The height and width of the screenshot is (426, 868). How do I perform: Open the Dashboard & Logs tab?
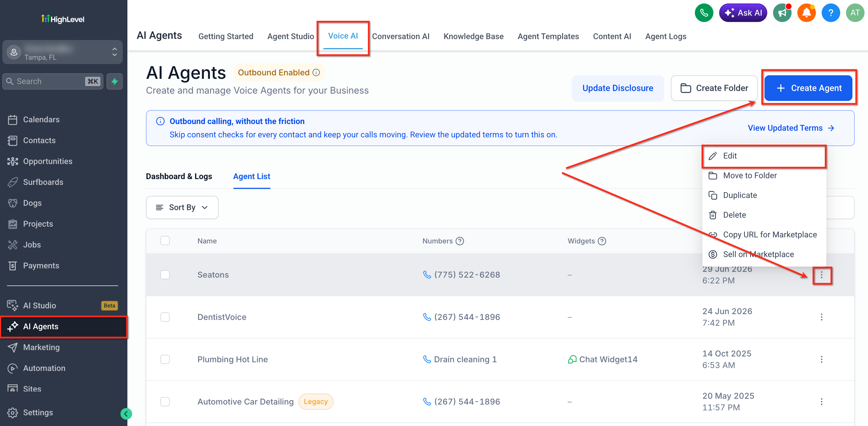click(x=179, y=176)
